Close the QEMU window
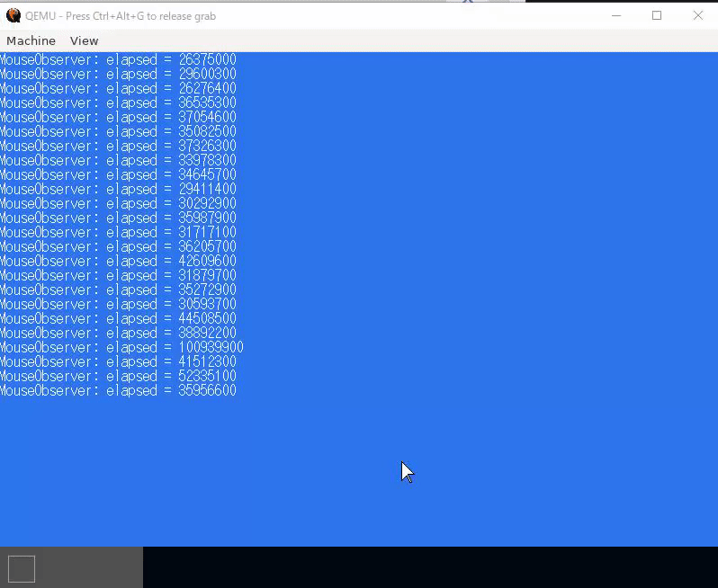718x588 pixels. (698, 15)
